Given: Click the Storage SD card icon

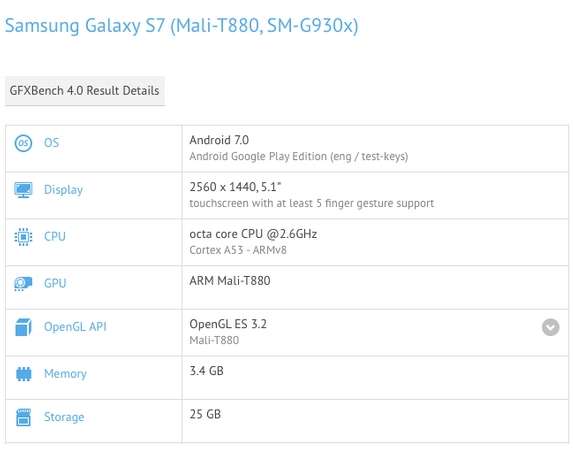Looking at the screenshot, I should [24, 417].
